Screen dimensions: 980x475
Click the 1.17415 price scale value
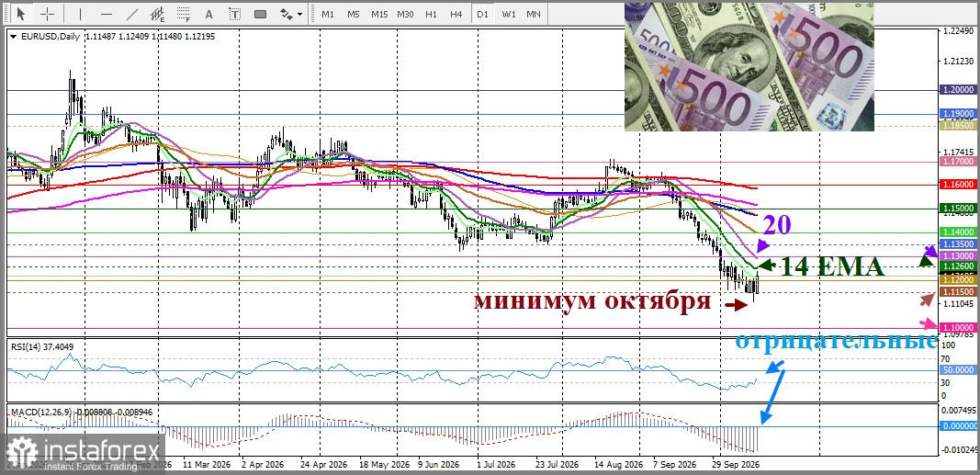pos(958,152)
